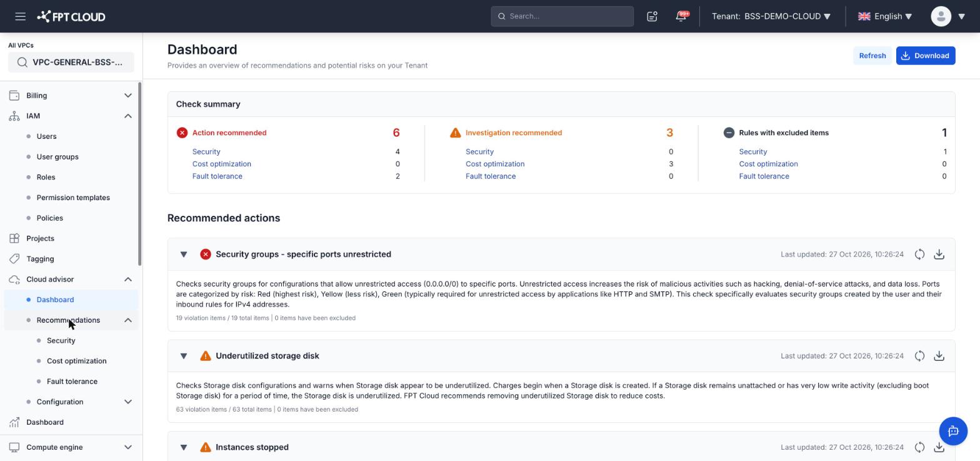Click the Refresh button
The image size is (980, 461).
pyautogui.click(x=872, y=56)
